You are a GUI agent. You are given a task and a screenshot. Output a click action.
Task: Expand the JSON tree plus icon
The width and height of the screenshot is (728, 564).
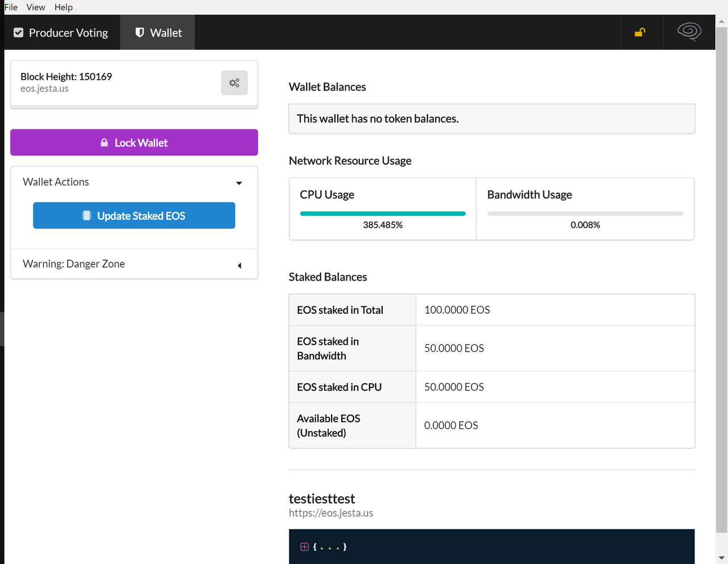point(304,547)
